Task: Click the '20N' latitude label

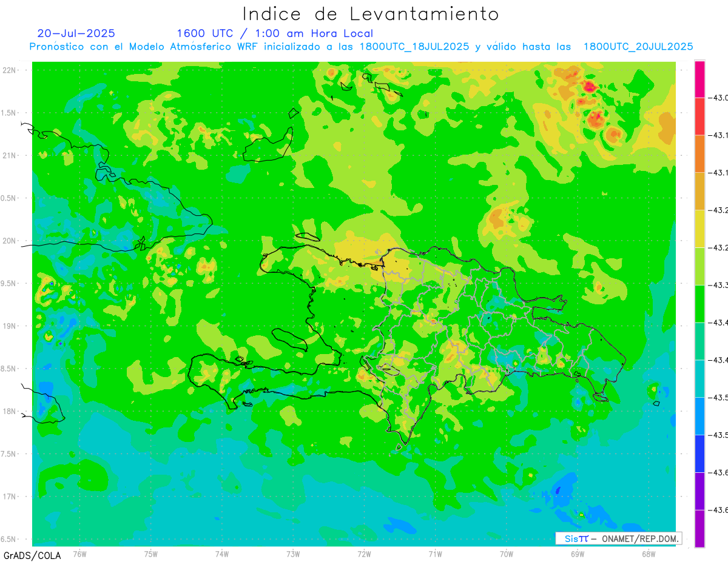Action: pos(10,241)
